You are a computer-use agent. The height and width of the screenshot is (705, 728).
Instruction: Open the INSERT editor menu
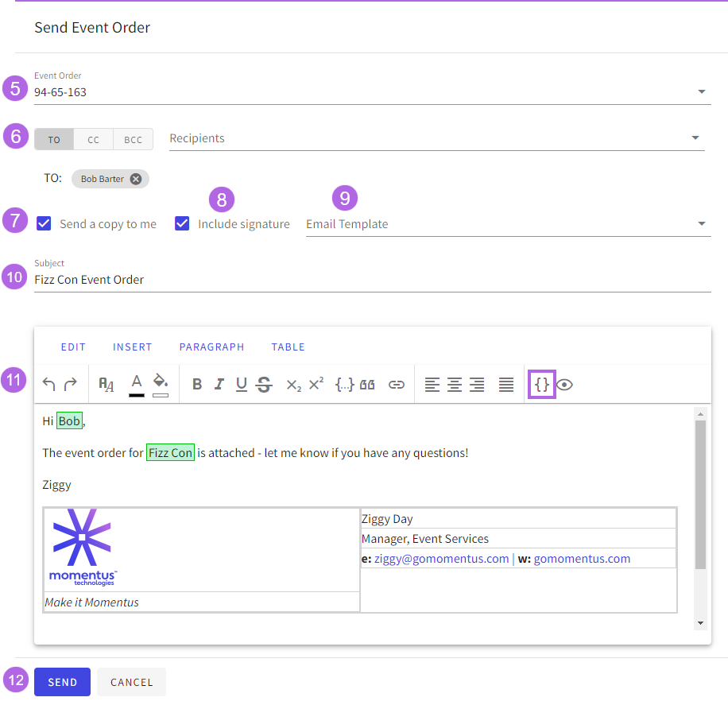point(132,347)
